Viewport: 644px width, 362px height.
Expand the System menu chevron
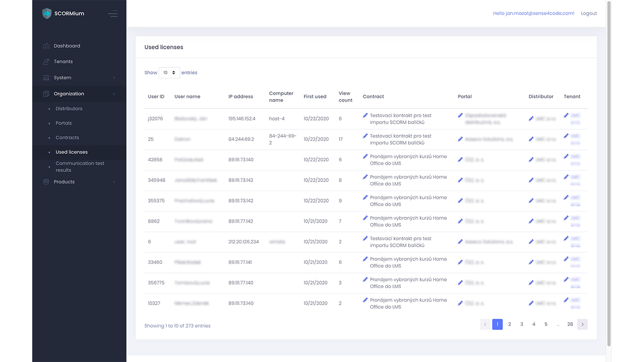click(114, 78)
